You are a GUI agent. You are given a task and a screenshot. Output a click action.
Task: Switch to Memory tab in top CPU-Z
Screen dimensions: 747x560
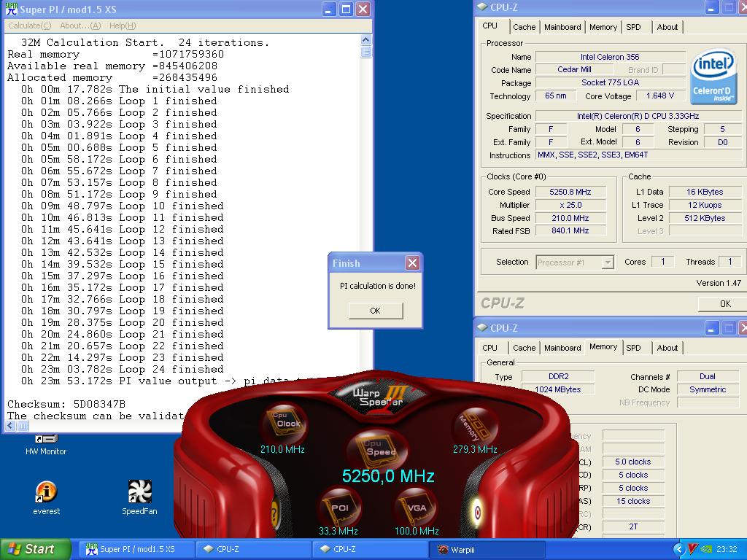pos(603,27)
